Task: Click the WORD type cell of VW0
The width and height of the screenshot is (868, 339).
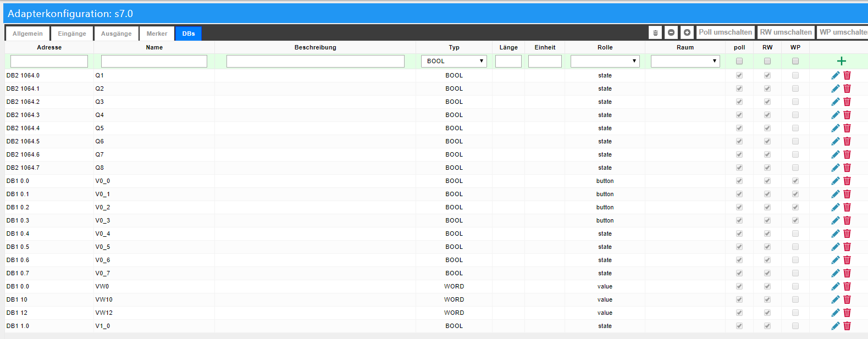Action: click(454, 286)
